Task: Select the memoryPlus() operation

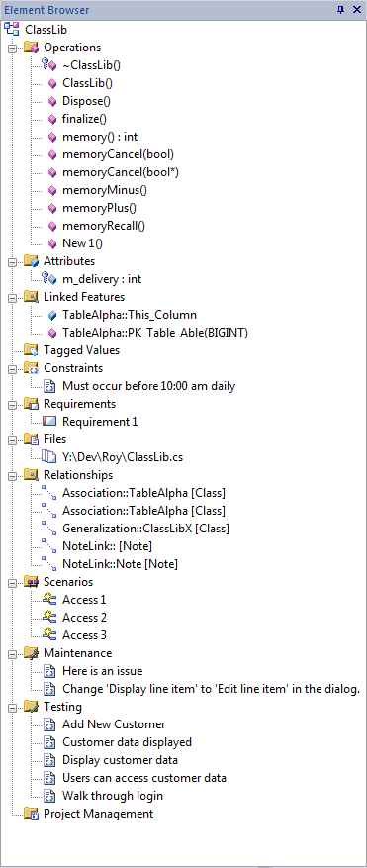Action: [x=100, y=208]
